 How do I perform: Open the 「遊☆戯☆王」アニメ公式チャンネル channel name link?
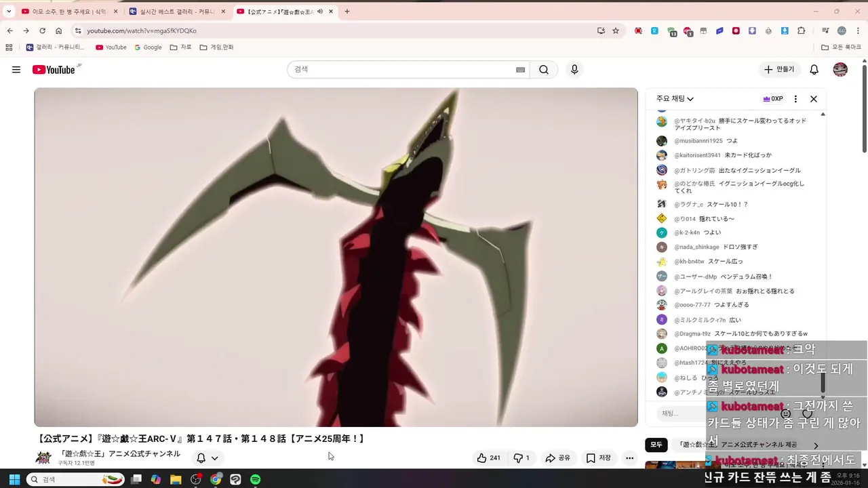[x=120, y=453]
